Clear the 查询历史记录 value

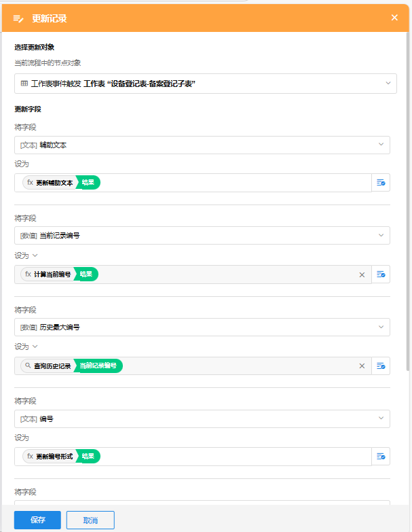click(362, 366)
